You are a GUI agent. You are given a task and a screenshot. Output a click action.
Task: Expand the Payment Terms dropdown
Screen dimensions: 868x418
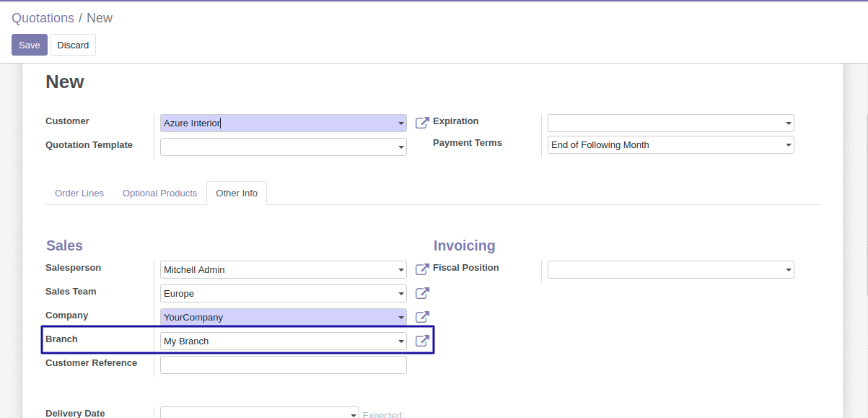pyautogui.click(x=788, y=145)
